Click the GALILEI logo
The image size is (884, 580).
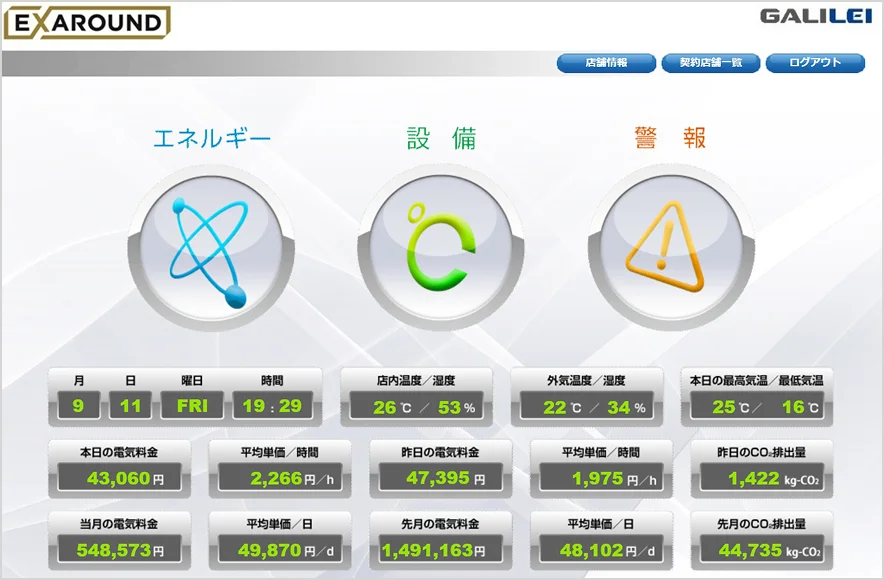(815, 16)
